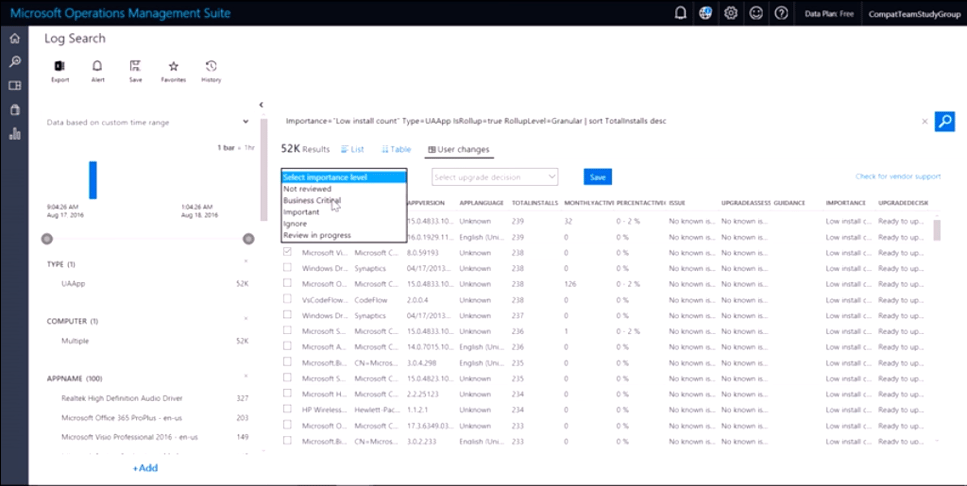Sort by the APPLANGUAGE column header
Image resolution: width=967 pixels, height=486 pixels.
[481, 203]
